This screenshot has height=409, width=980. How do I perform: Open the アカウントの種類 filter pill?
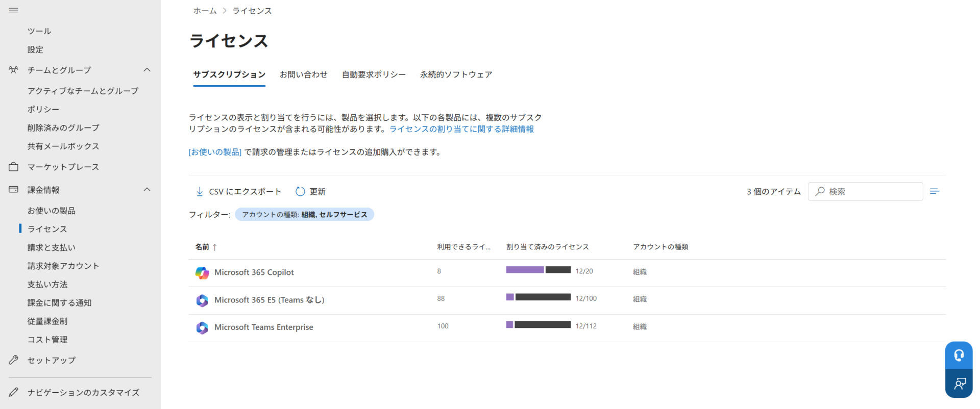(304, 215)
